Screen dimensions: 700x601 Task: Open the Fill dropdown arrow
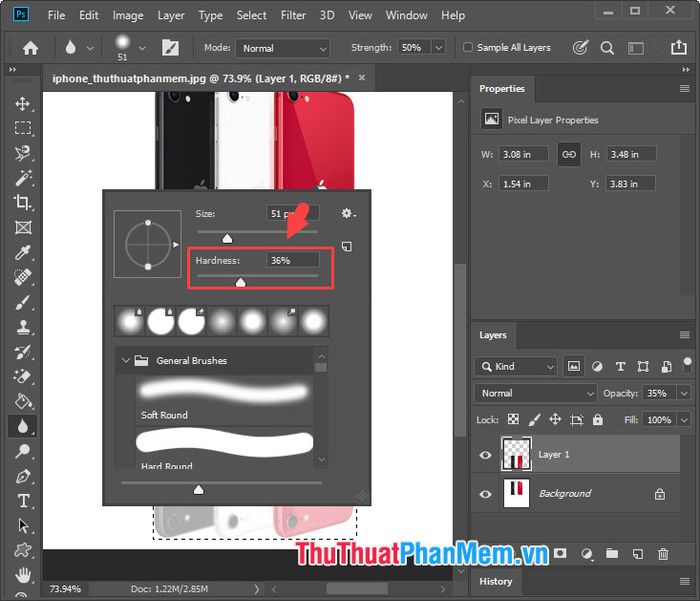(x=684, y=420)
